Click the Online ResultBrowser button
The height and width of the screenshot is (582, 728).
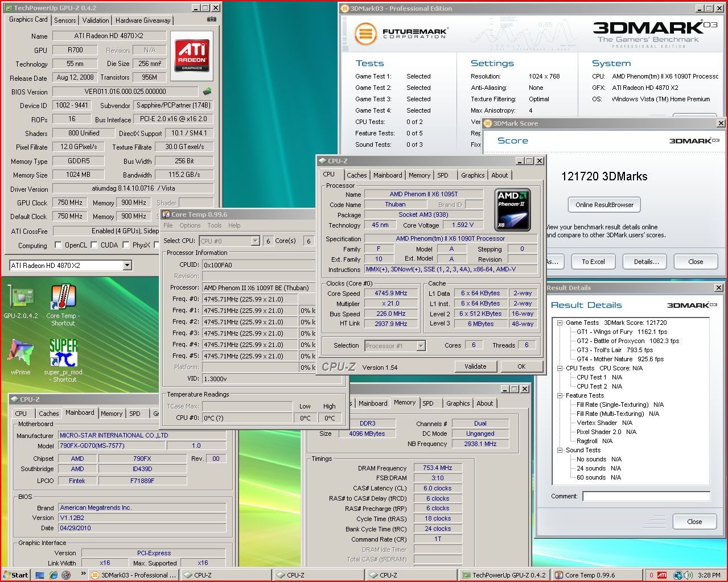[604, 205]
